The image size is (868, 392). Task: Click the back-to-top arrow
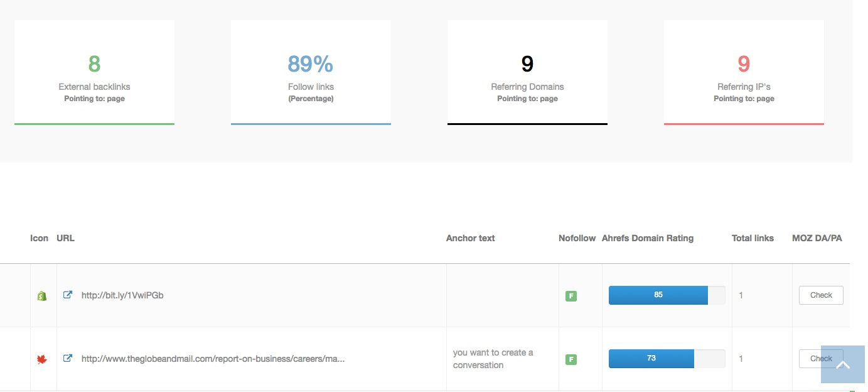[x=843, y=364]
